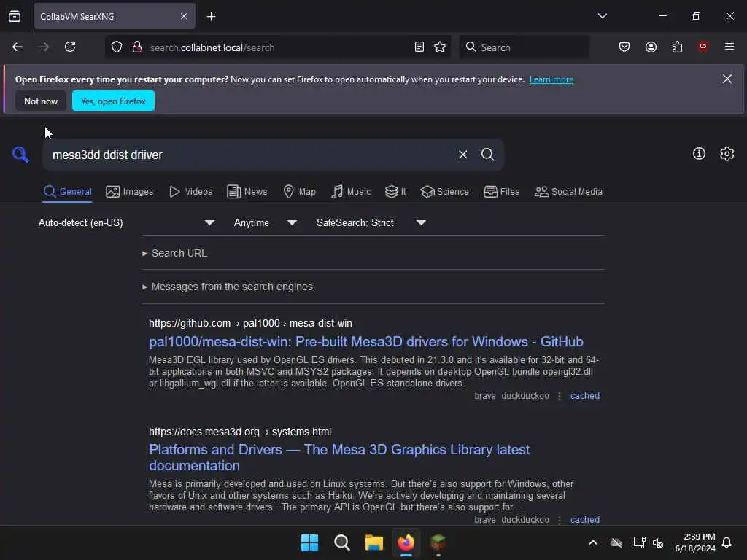Image resolution: width=747 pixels, height=560 pixels.
Task: Open cached link for GitHub result
Action: [x=585, y=396]
